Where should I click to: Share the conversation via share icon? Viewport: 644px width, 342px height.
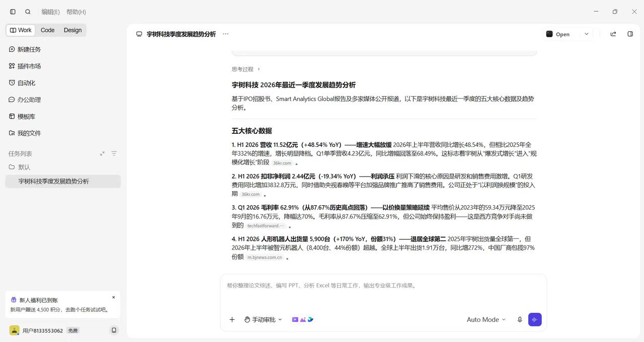coord(613,34)
